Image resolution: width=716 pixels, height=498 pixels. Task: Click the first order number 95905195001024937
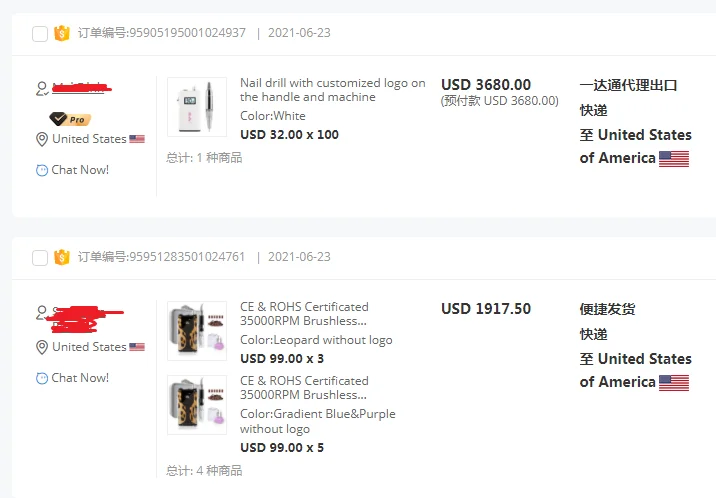pos(187,33)
